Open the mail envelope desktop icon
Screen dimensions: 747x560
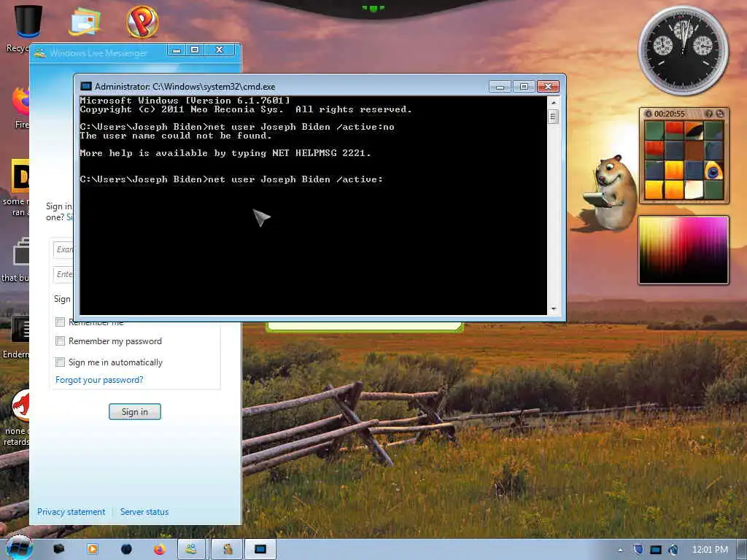(85, 21)
